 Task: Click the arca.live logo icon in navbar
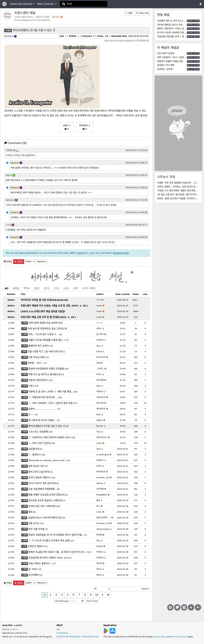(x=4, y=4)
